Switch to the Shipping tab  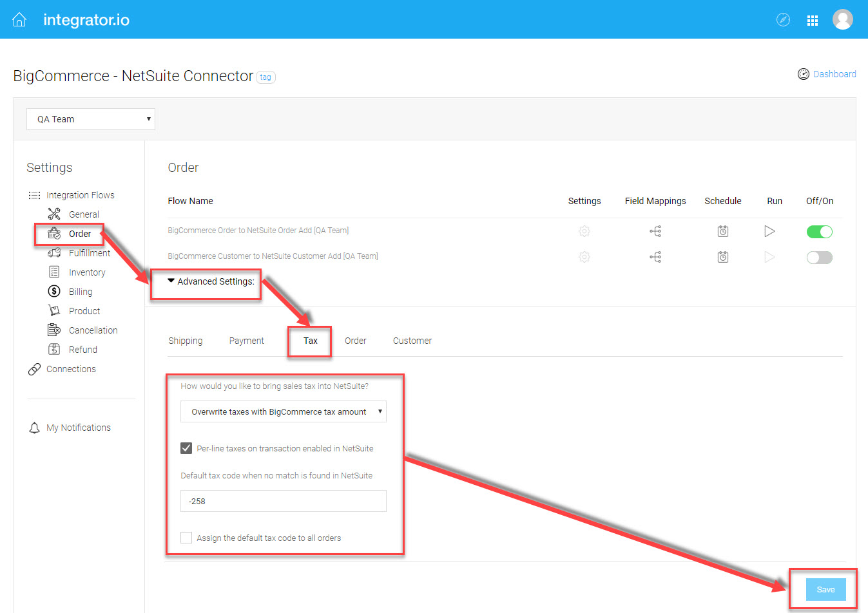[186, 341]
